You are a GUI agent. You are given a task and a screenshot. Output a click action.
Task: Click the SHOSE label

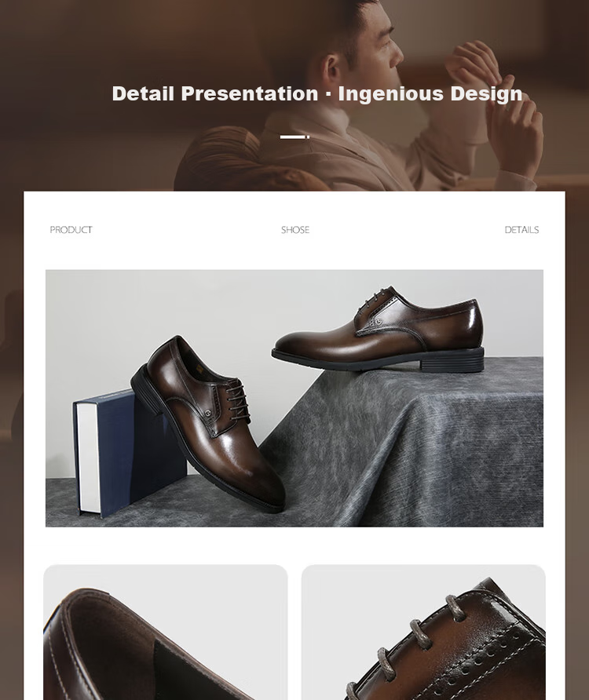295,230
